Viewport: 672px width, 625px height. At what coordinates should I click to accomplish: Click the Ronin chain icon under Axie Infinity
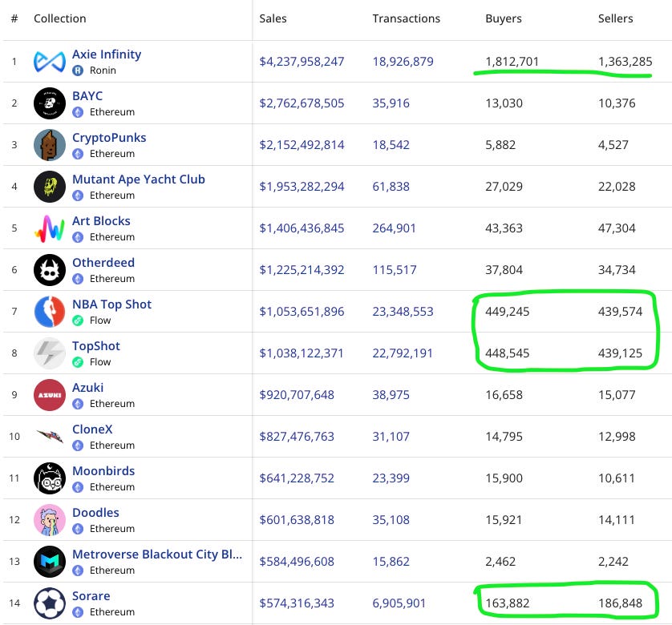78,71
